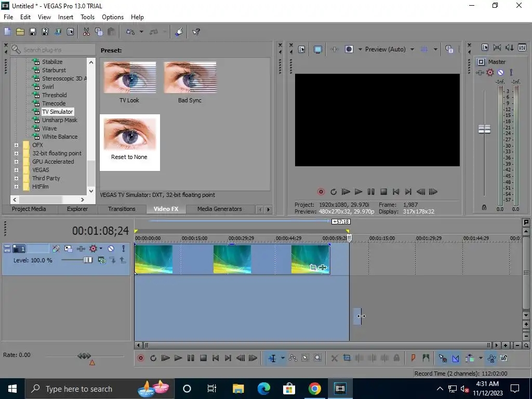Switch to the Media Generators tab

[220, 209]
